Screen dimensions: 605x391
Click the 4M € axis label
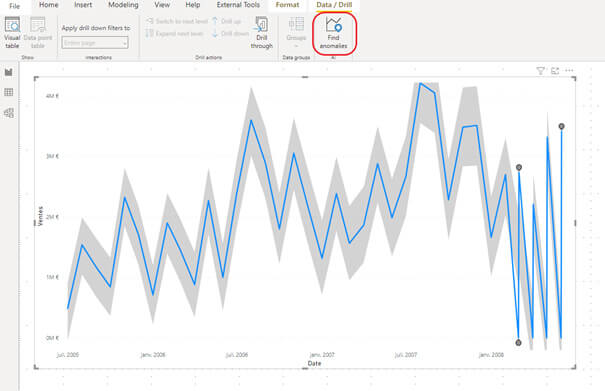coord(52,96)
